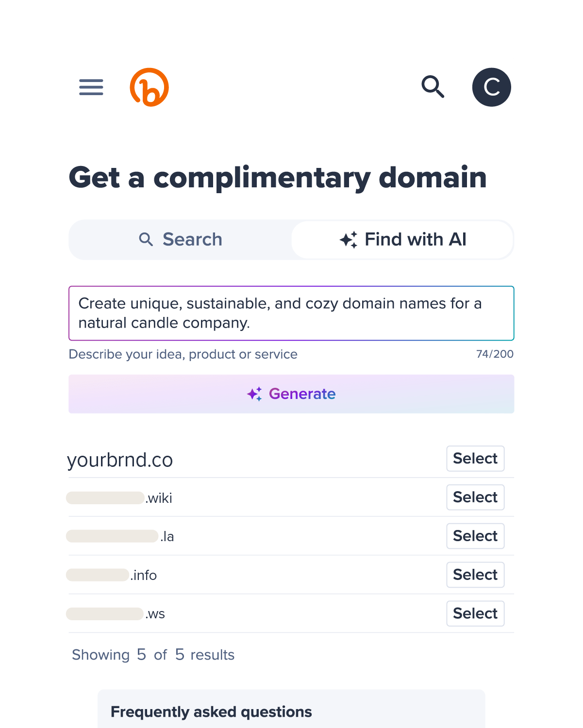583x728 pixels.
Task: Select the .info domain suggestion
Action: (475, 575)
